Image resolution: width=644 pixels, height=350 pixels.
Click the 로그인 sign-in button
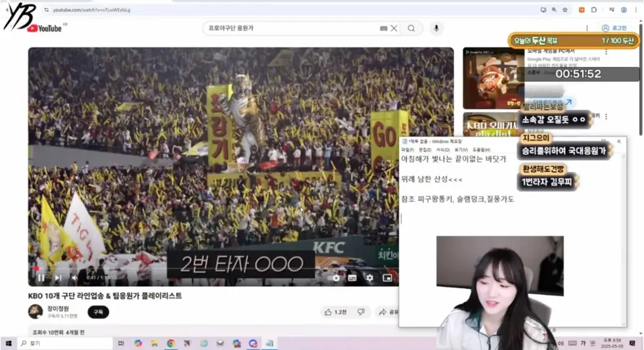pos(614,28)
